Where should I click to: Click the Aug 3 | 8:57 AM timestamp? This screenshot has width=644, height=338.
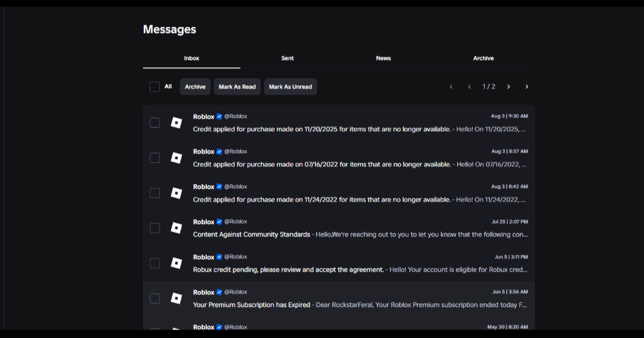[x=510, y=151]
